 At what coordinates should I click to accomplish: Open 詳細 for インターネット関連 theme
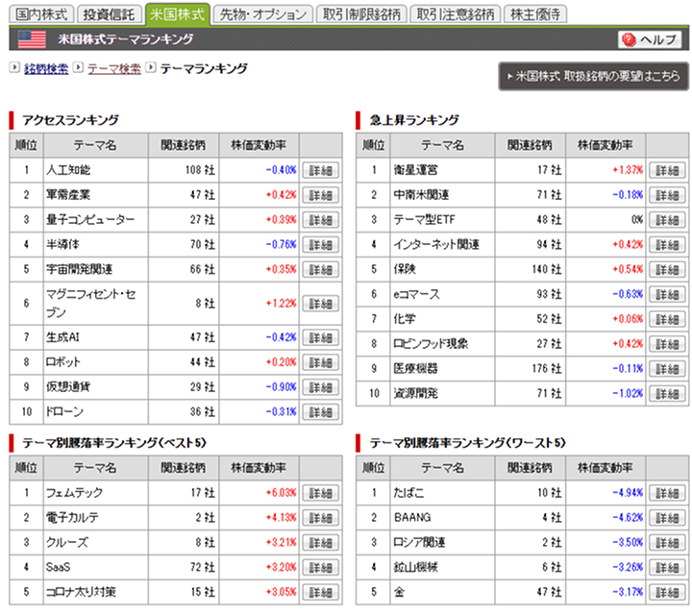667,244
